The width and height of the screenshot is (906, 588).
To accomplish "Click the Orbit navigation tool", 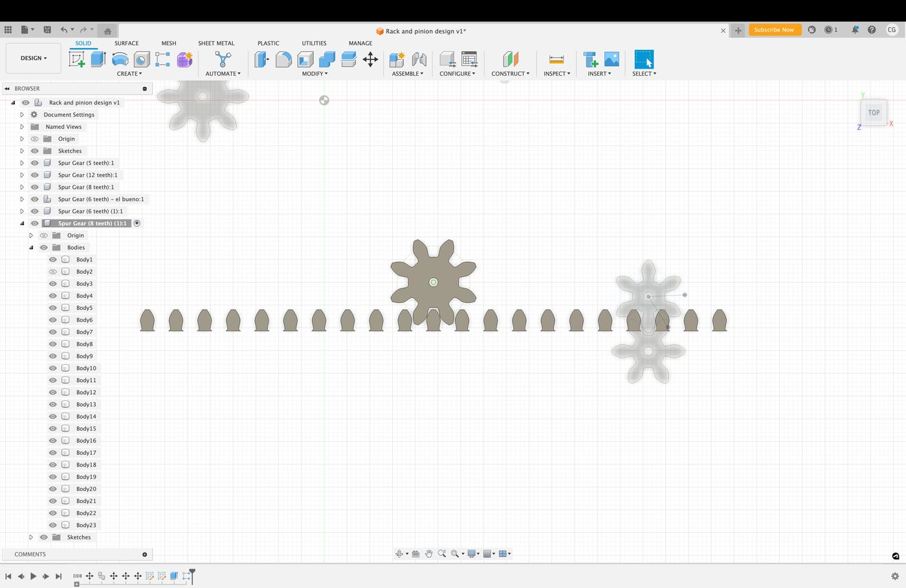I will point(399,554).
